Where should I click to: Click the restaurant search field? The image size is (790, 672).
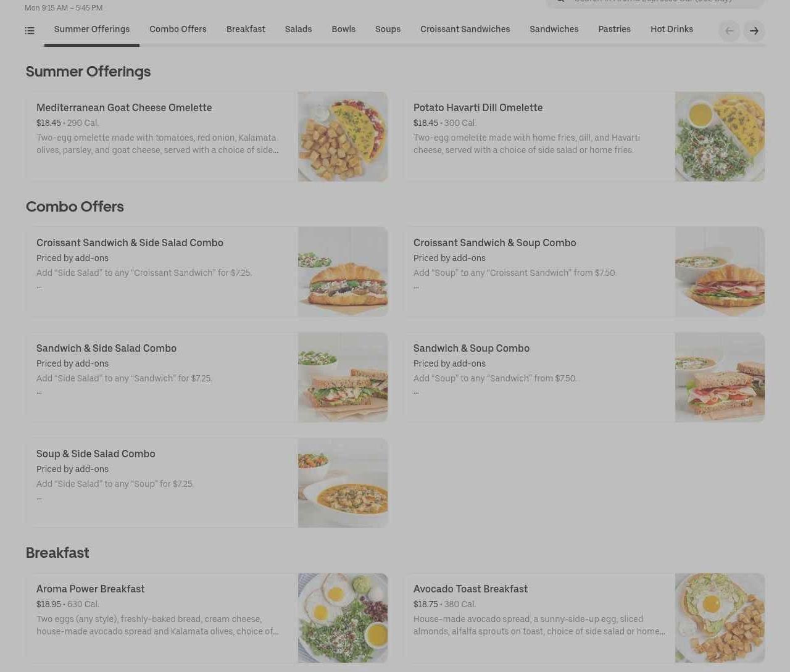655,3
